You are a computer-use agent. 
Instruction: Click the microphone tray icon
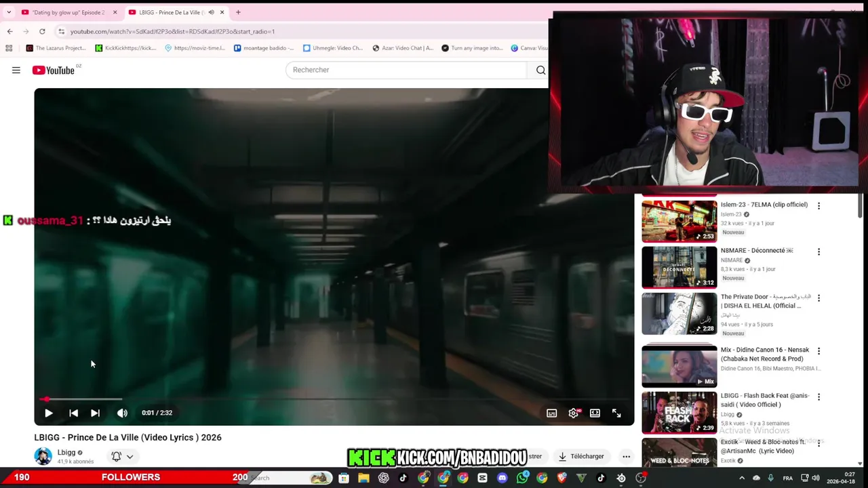(771, 478)
